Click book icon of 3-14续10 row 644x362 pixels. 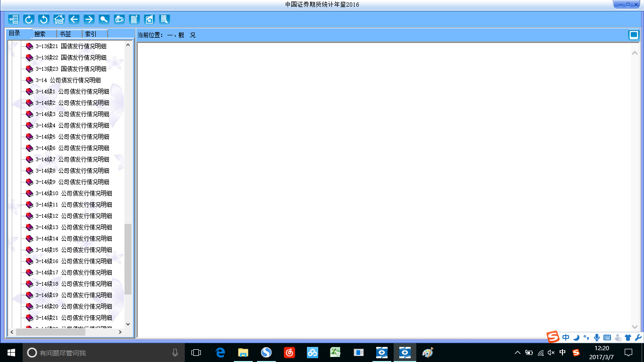[x=29, y=193]
